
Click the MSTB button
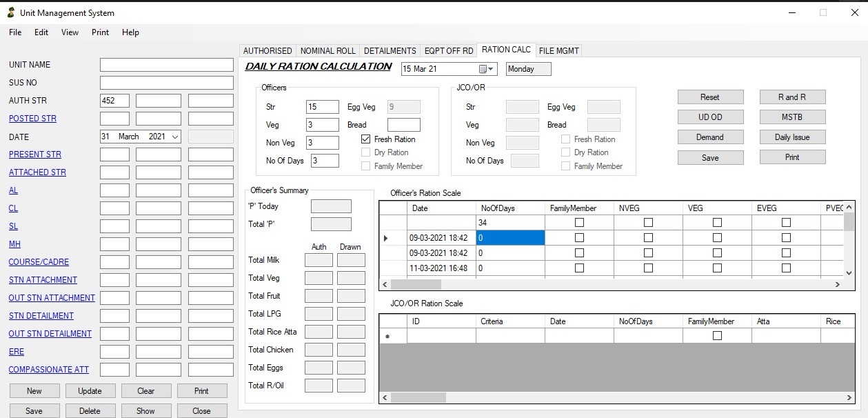point(792,117)
